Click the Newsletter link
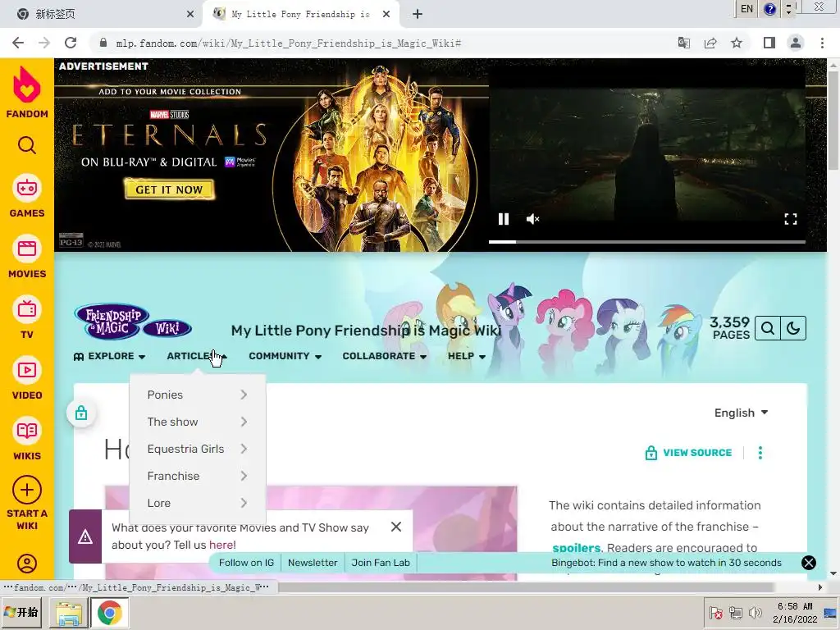This screenshot has height=630, width=840. pyautogui.click(x=313, y=563)
